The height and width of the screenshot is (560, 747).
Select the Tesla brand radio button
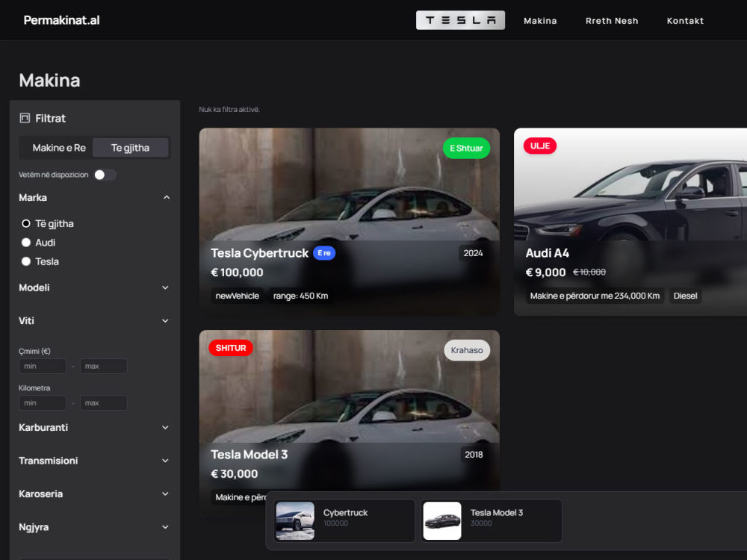tap(25, 261)
